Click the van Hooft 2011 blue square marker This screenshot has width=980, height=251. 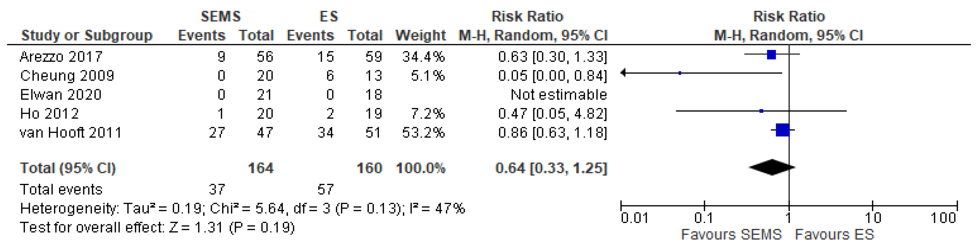tap(782, 130)
